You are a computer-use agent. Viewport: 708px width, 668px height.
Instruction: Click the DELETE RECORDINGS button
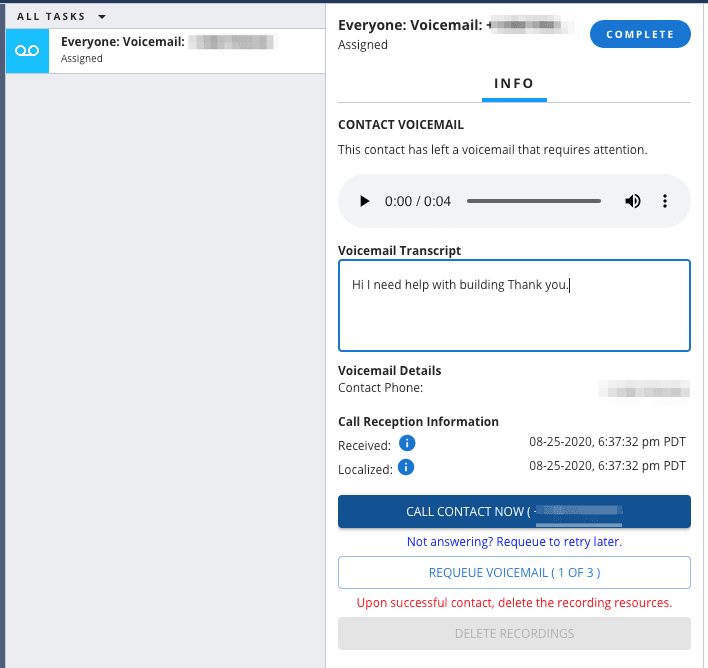[x=514, y=633]
